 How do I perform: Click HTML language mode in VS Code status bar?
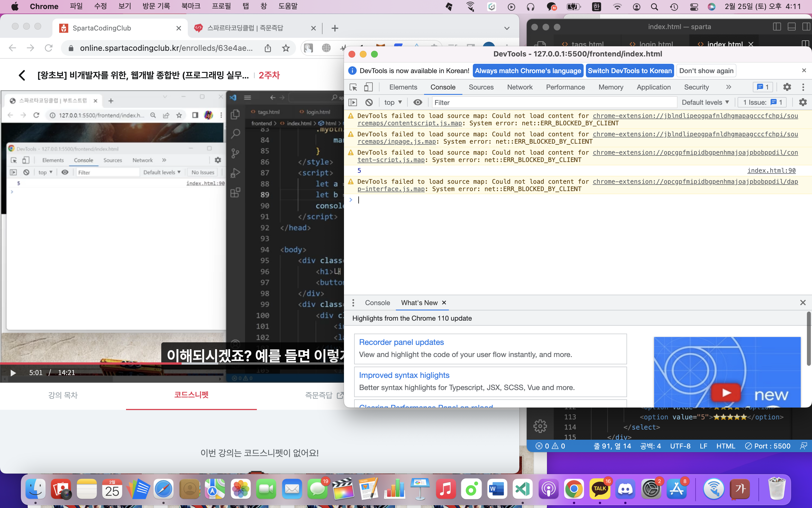(x=726, y=446)
